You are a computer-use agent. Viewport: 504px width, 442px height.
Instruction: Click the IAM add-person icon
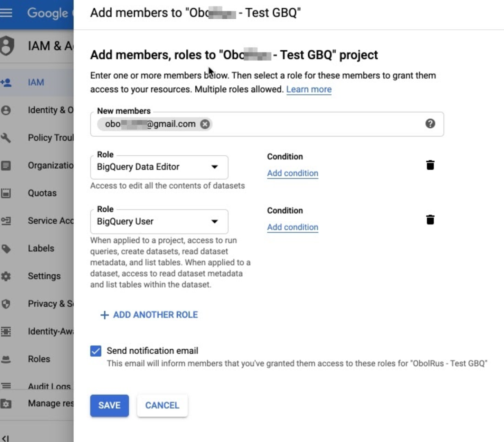click(6, 82)
